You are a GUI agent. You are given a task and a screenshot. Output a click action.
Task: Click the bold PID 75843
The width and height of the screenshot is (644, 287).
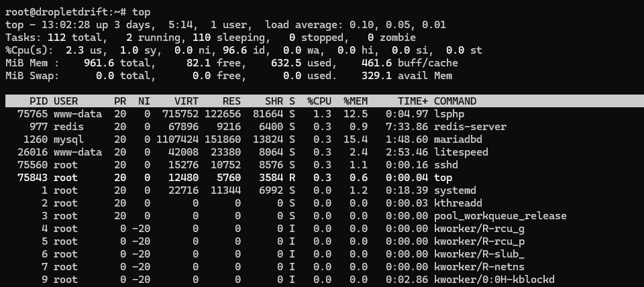[32, 178]
